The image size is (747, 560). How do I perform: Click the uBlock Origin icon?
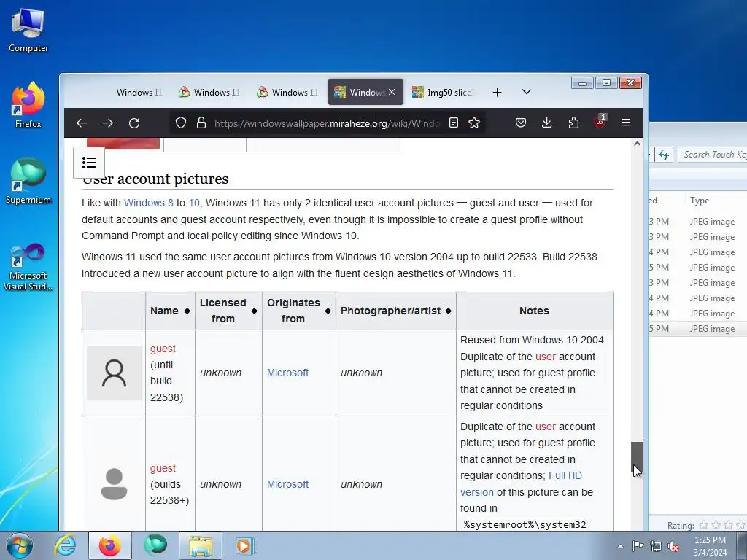coord(600,122)
